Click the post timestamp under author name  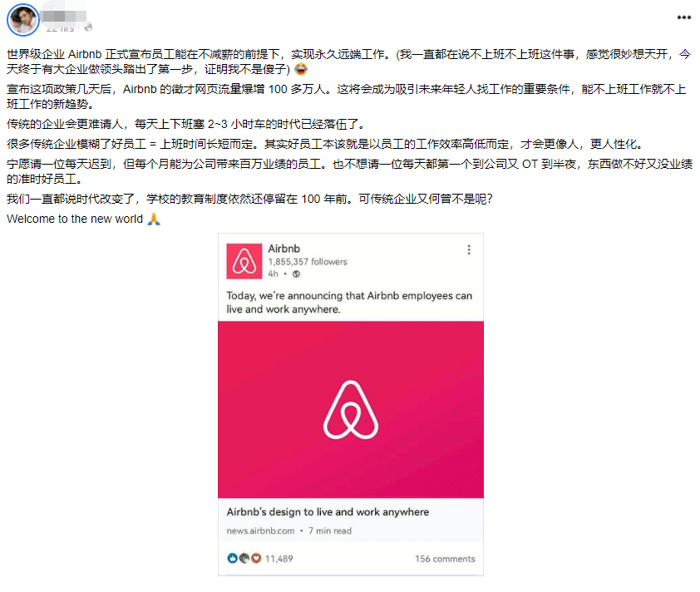(60, 27)
